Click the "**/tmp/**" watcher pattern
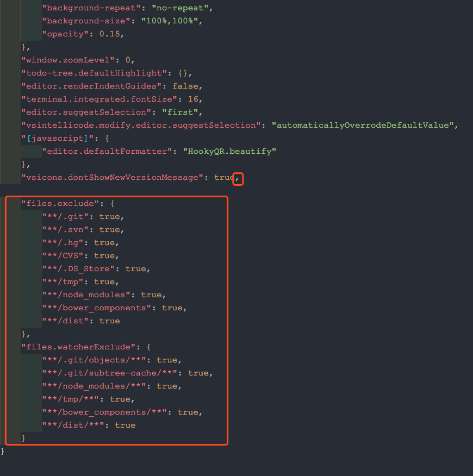This screenshot has height=476, width=473. [71, 399]
